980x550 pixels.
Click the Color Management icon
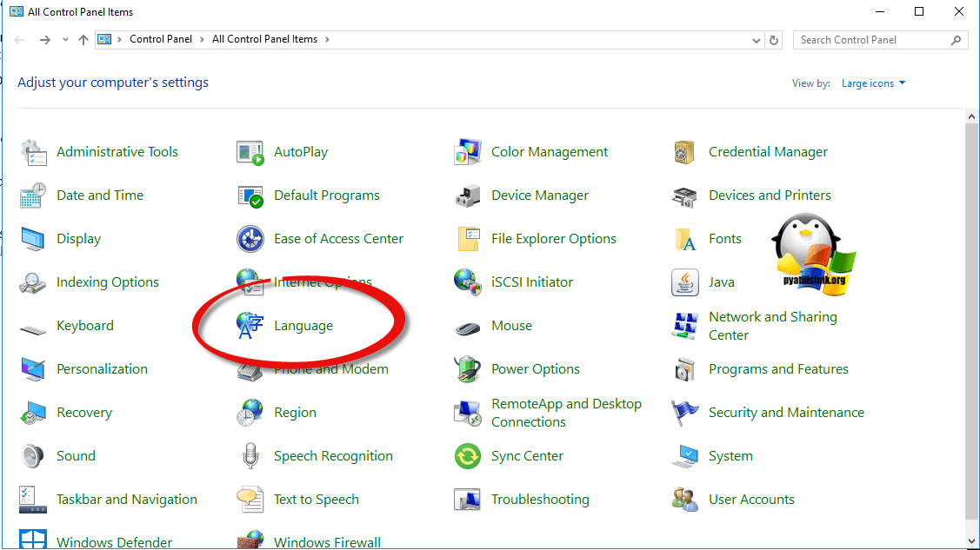pyautogui.click(x=468, y=152)
